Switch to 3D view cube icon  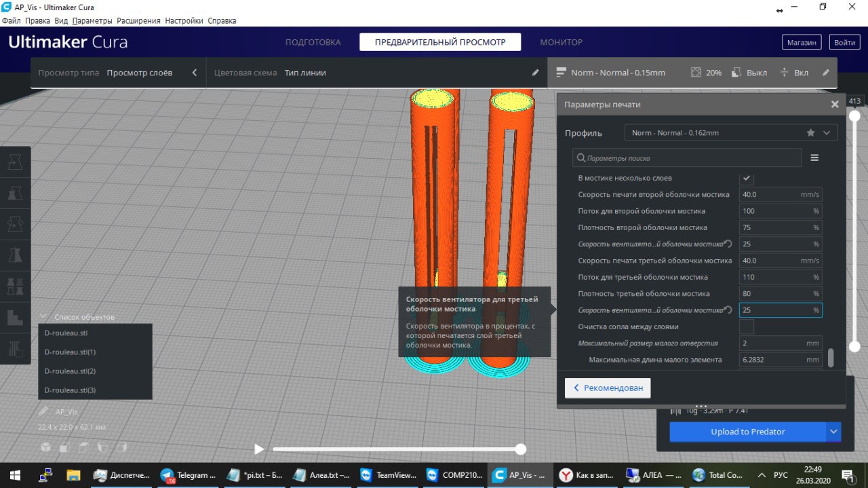45,447
